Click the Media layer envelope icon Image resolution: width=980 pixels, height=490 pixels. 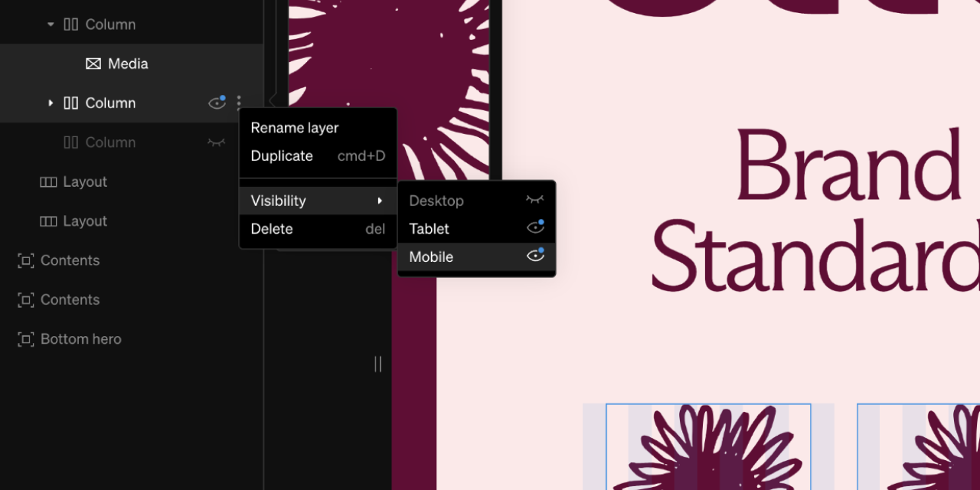tap(93, 64)
